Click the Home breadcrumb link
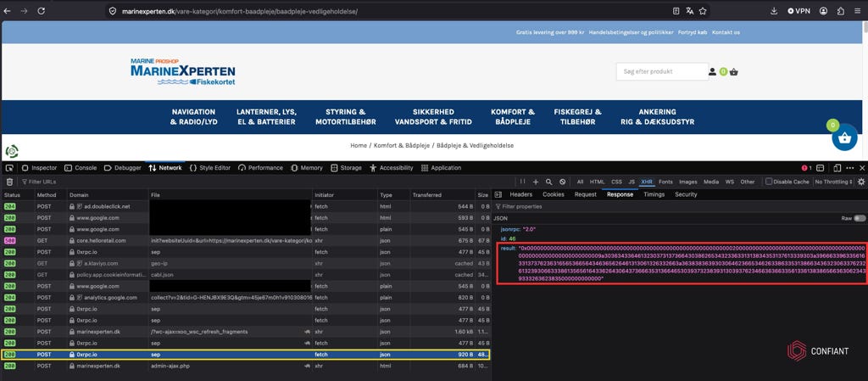Image resolution: width=868 pixels, height=381 pixels. (x=359, y=145)
